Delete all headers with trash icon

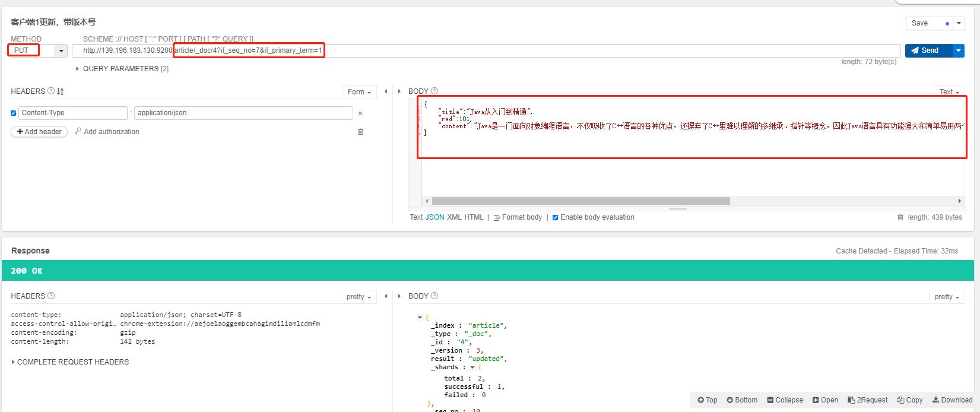360,132
